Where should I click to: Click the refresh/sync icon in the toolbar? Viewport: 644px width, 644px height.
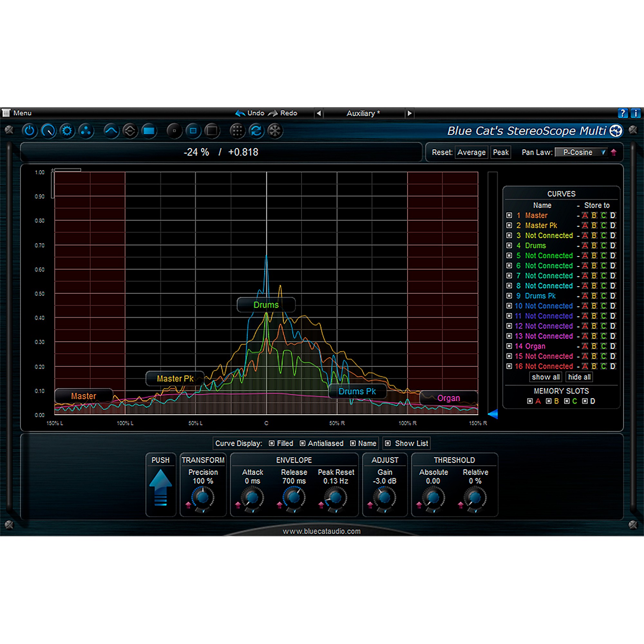(x=256, y=131)
